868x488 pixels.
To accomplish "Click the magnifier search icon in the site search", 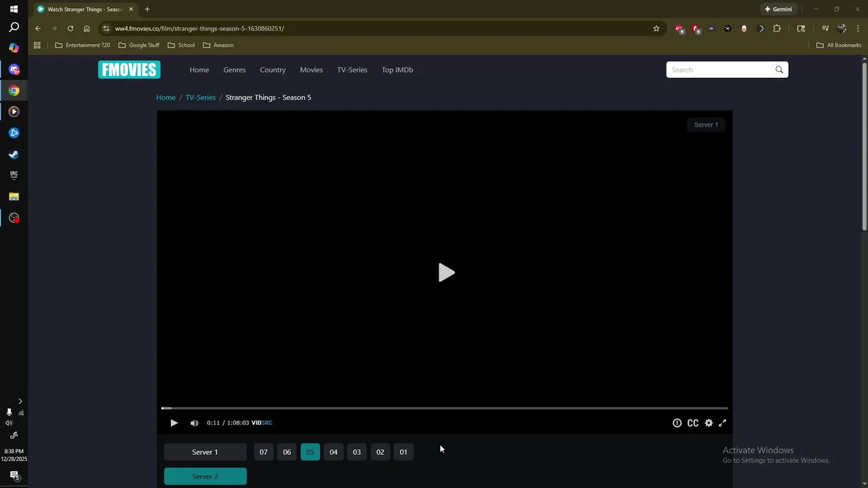I will click(x=779, y=70).
